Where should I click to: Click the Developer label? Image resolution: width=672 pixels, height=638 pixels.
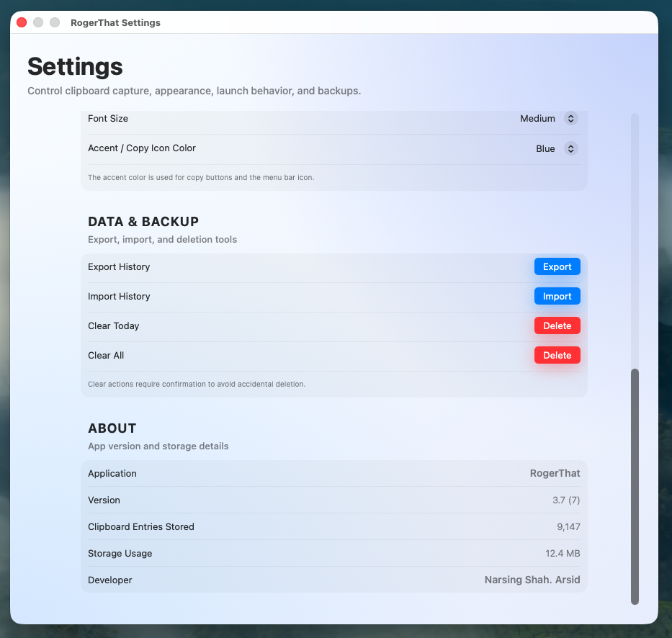tap(109, 580)
